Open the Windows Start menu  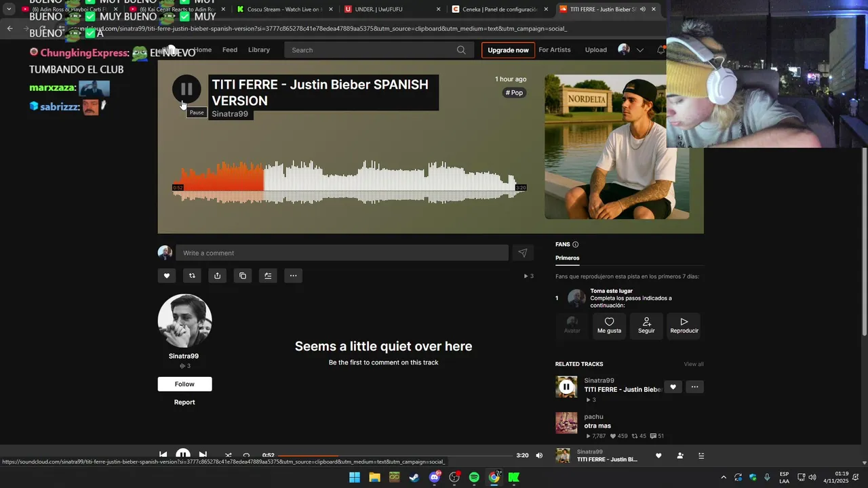pos(355,477)
